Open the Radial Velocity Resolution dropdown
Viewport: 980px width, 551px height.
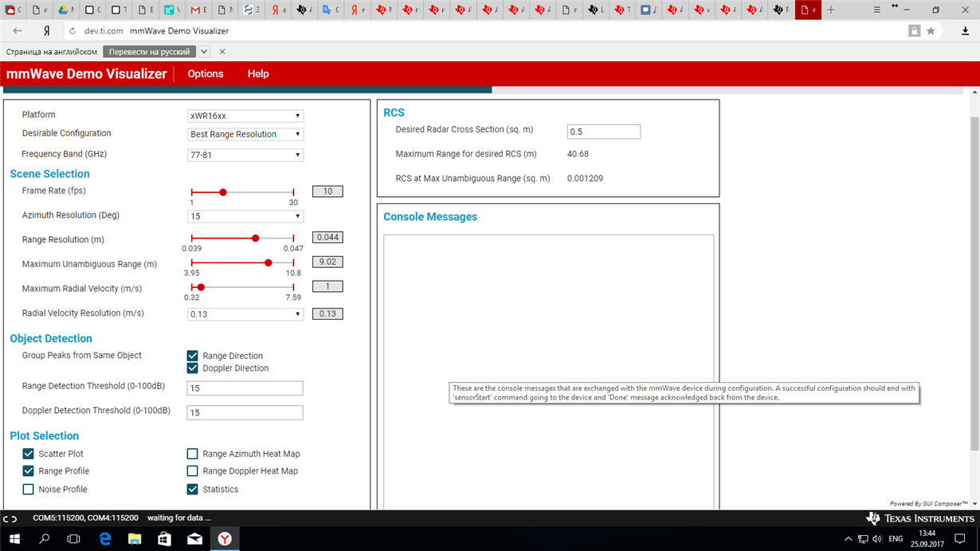point(245,314)
